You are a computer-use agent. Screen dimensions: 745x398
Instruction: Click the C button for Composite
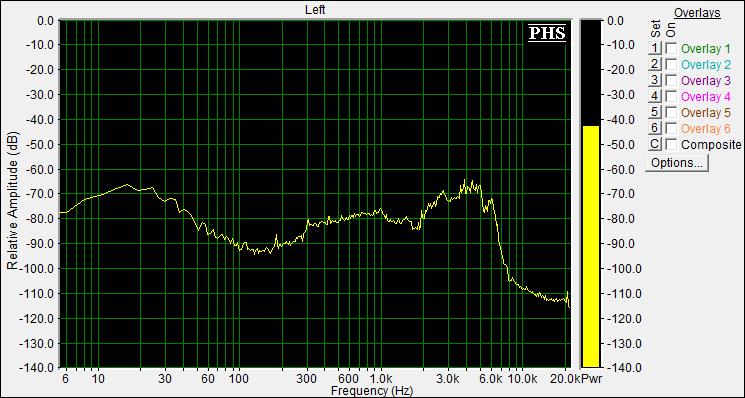pos(655,144)
